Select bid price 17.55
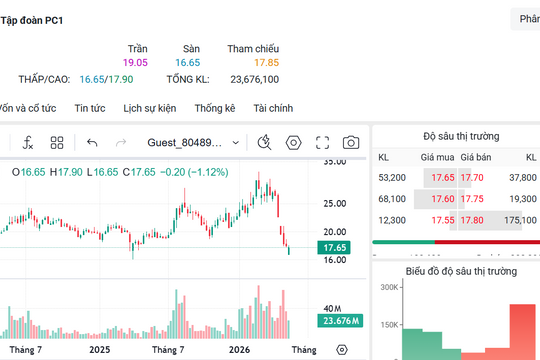This screenshot has width=540, height=360. click(x=443, y=220)
